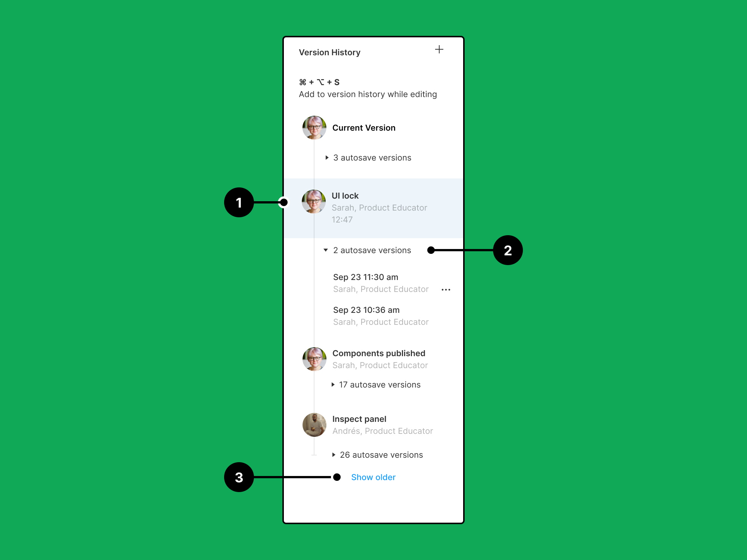Show older version history entries

(x=373, y=476)
